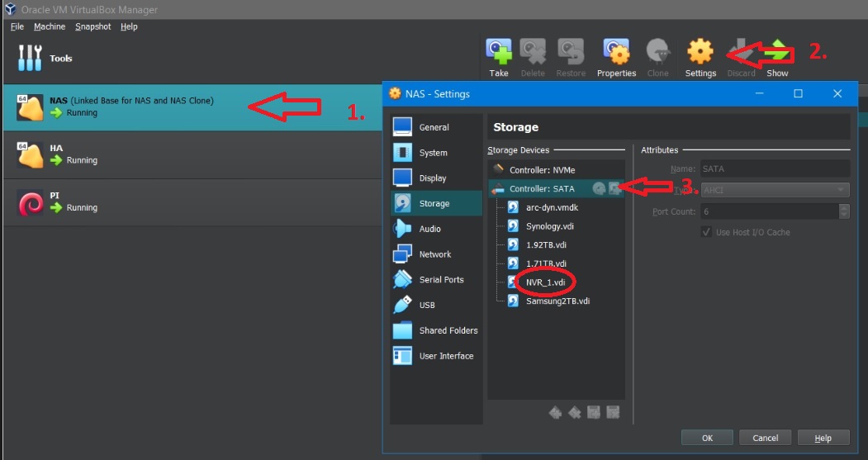Image resolution: width=868 pixels, height=460 pixels.
Task: Open the Machine menu
Action: pyautogui.click(x=50, y=26)
